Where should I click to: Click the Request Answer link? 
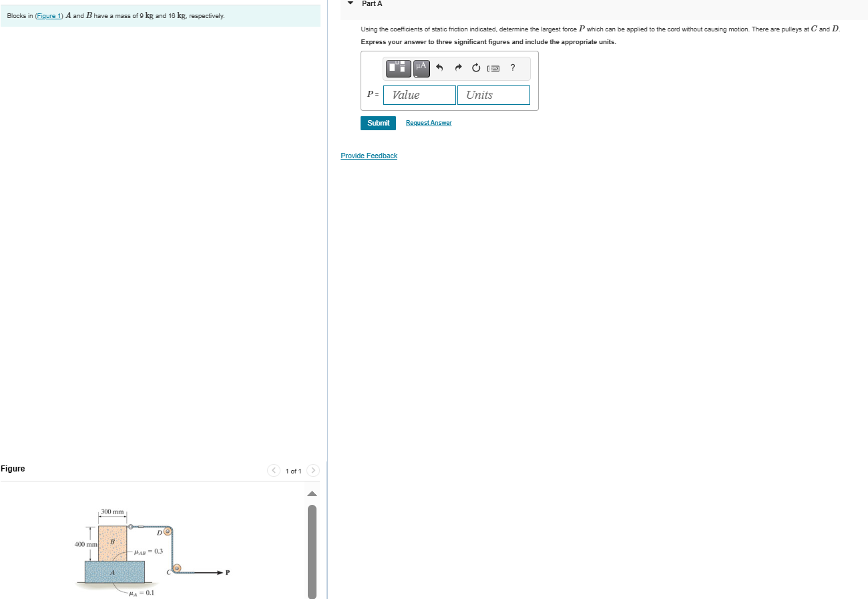429,123
